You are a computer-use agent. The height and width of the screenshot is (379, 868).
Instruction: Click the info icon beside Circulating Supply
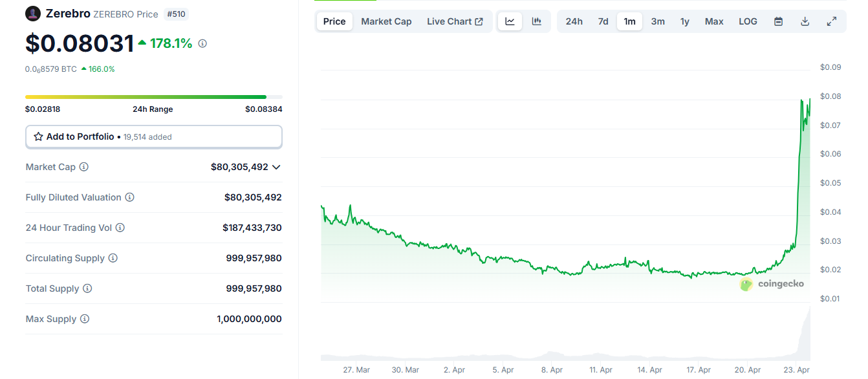113,258
